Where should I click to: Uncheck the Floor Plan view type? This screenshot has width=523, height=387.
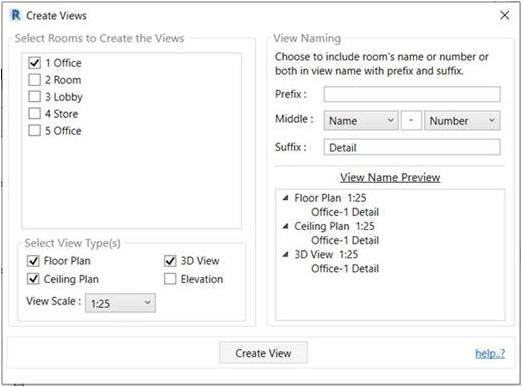(x=33, y=261)
